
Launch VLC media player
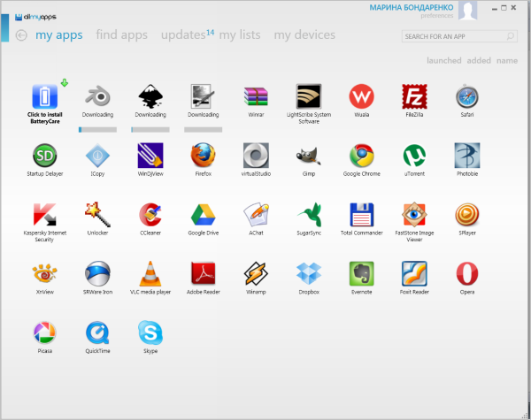point(150,273)
